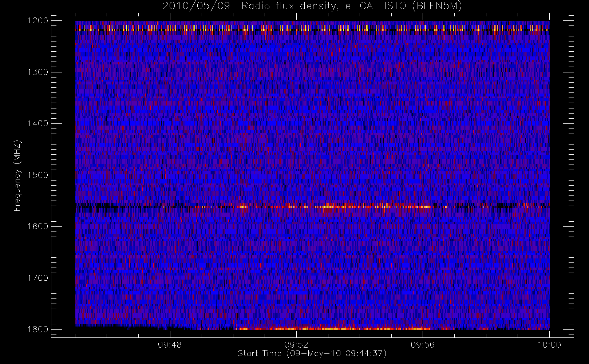Click the 'Start Time (09-May-10 09:44:37)' label
Viewport: 589px width, 364px height.
pyautogui.click(x=312, y=353)
